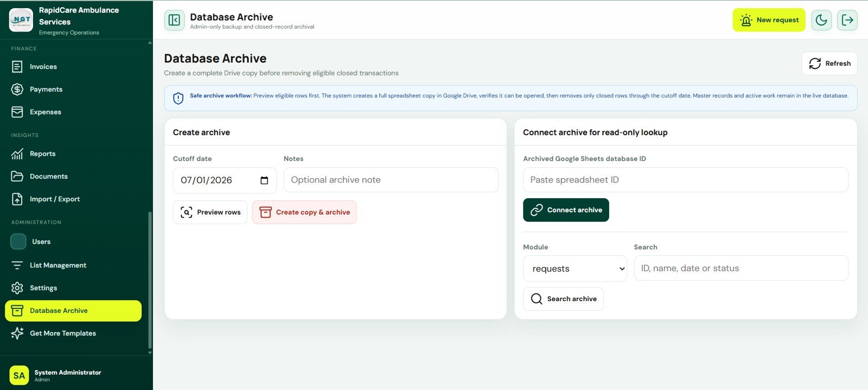Open Get More Templates
The image size is (868, 390).
(73, 333)
